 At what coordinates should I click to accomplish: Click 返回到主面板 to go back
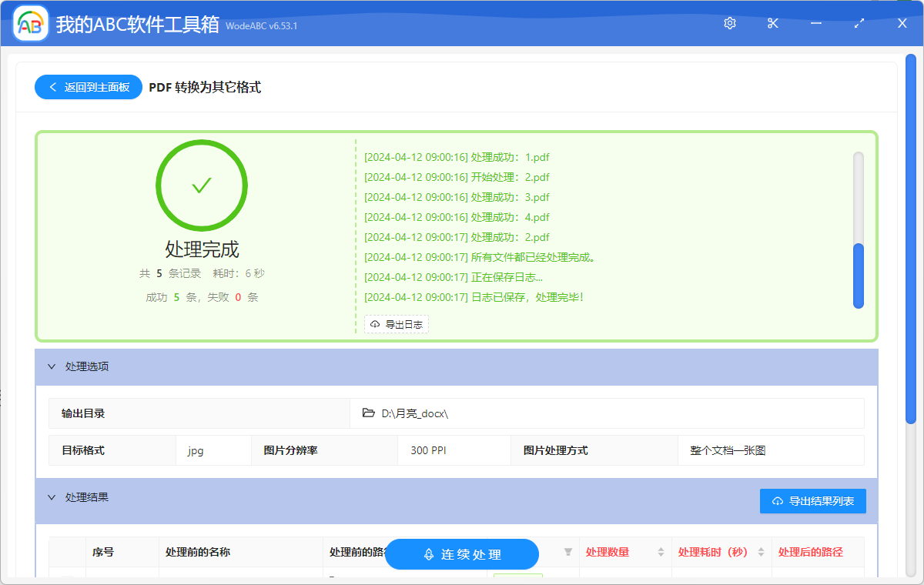click(88, 87)
